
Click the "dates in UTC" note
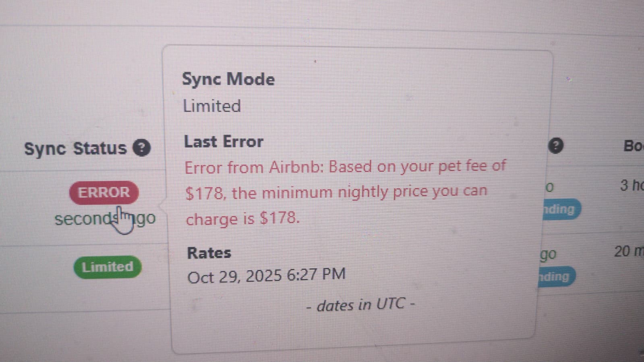[360, 305]
